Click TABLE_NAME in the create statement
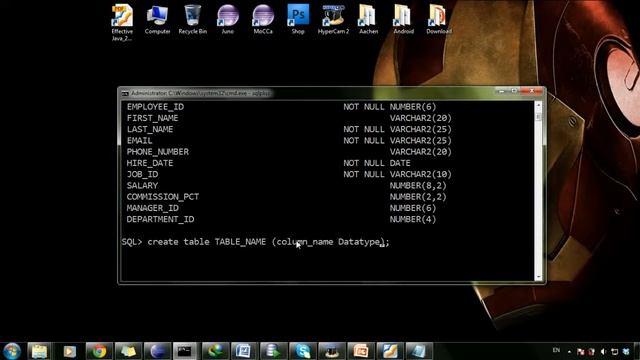640x360 pixels. pyautogui.click(x=240, y=242)
